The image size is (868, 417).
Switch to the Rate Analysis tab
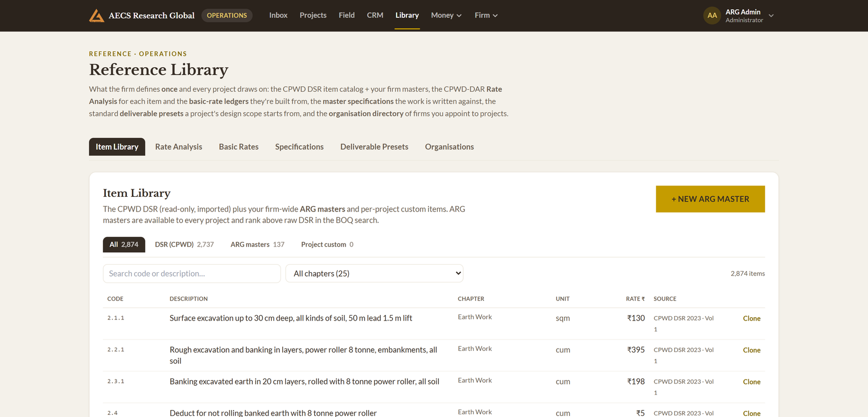(x=178, y=146)
